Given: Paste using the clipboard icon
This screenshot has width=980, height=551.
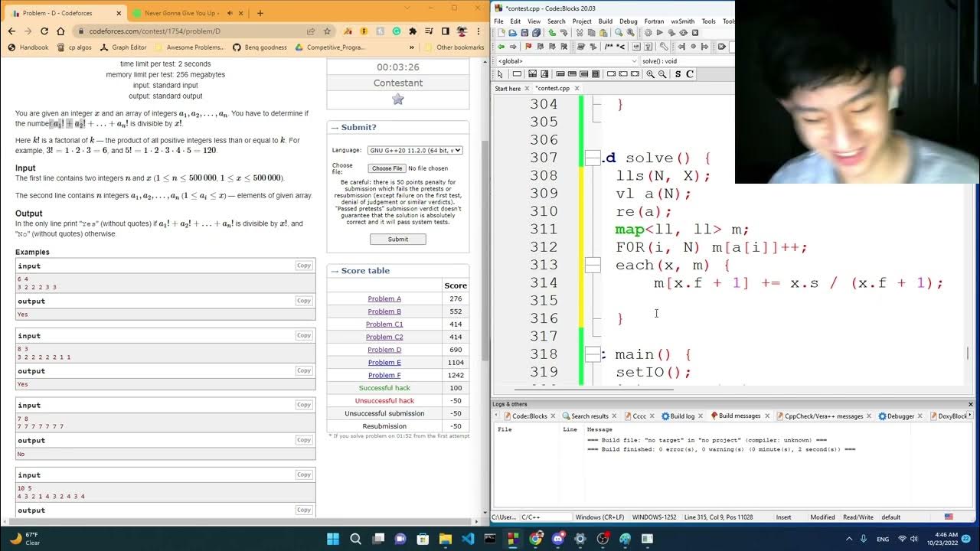Looking at the screenshot, I should [x=603, y=33].
